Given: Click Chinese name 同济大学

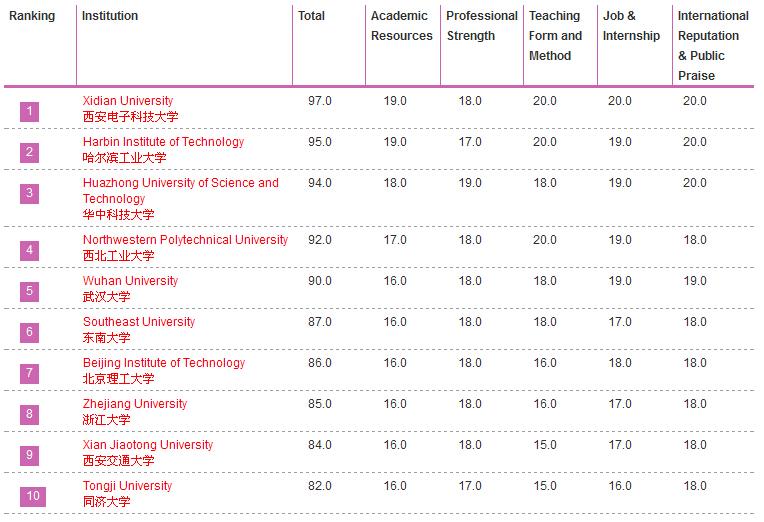Looking at the screenshot, I should tap(106, 501).
